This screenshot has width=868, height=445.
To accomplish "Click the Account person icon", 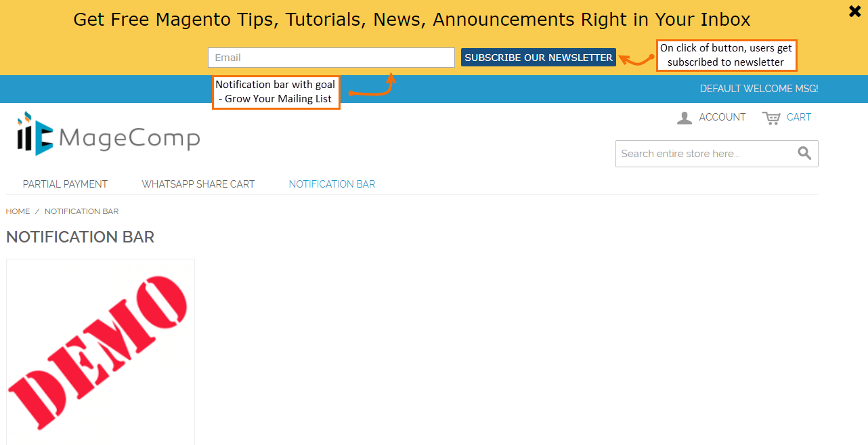I will pyautogui.click(x=684, y=117).
